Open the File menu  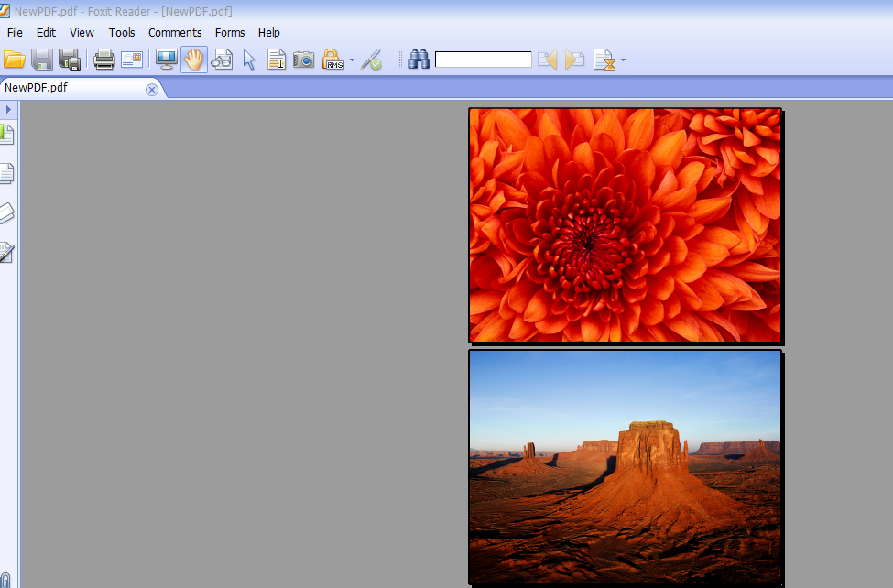15,32
